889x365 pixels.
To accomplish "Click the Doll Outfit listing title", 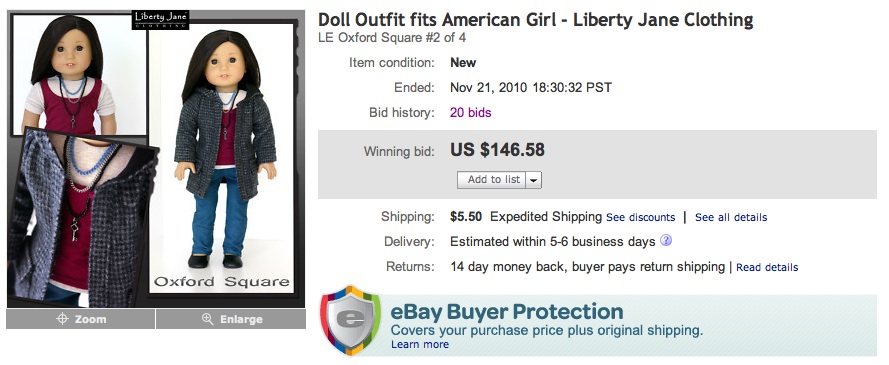I will (535, 20).
